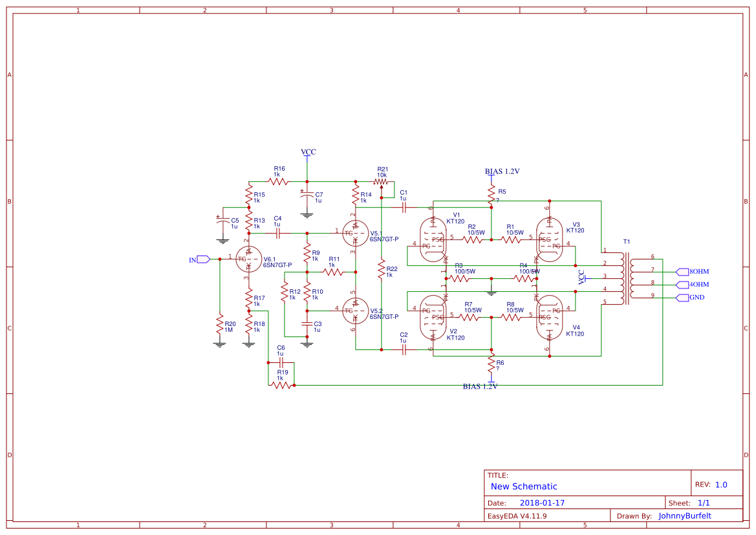Select the C7 polarized capacitor symbol

tap(307, 195)
